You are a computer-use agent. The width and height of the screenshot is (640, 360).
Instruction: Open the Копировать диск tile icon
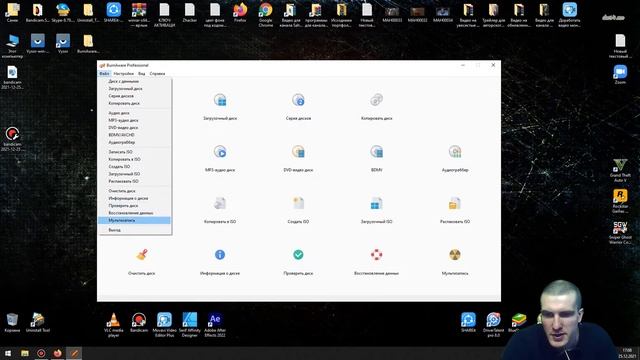tap(376, 100)
